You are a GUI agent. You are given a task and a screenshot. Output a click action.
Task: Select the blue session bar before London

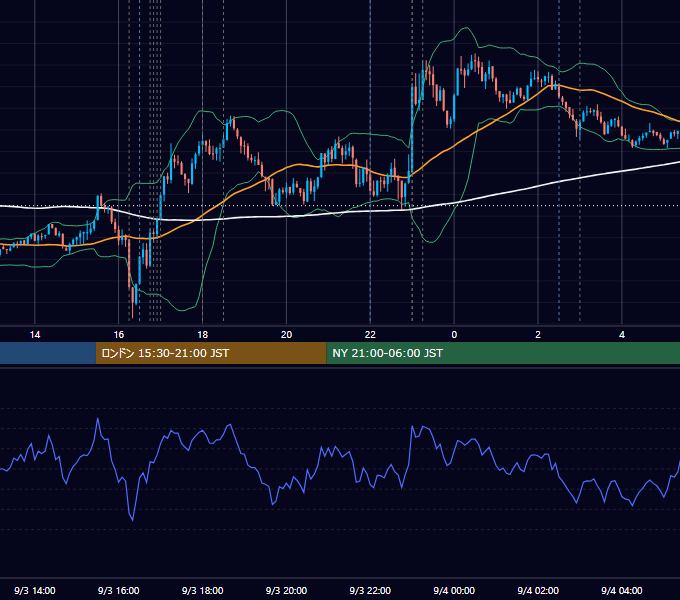pyautogui.click(x=48, y=353)
